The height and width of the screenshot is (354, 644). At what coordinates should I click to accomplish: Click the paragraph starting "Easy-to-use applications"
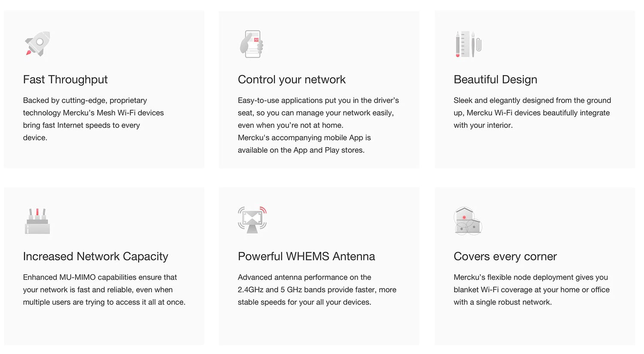(318, 112)
